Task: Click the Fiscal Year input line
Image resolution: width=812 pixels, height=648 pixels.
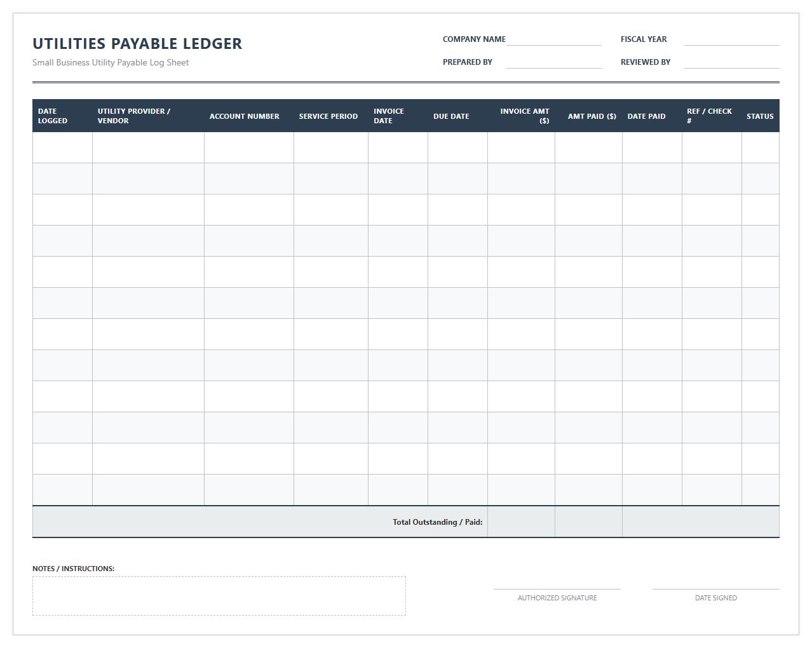Action: (731, 39)
